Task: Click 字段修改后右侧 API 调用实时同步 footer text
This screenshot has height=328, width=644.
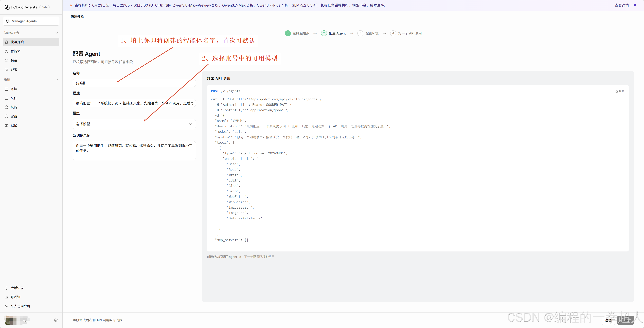Action: (98, 320)
